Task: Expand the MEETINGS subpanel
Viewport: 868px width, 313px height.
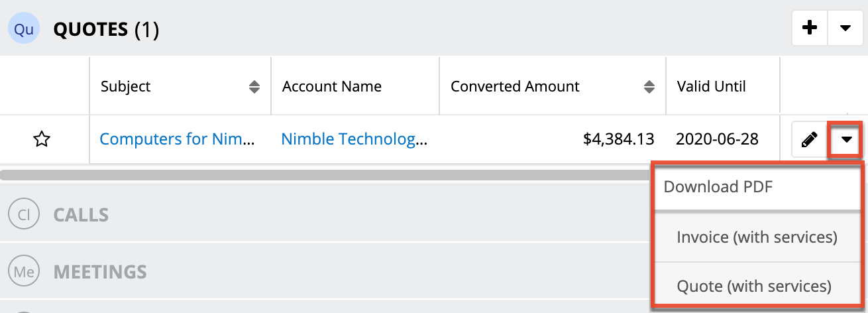Action: pos(99,271)
